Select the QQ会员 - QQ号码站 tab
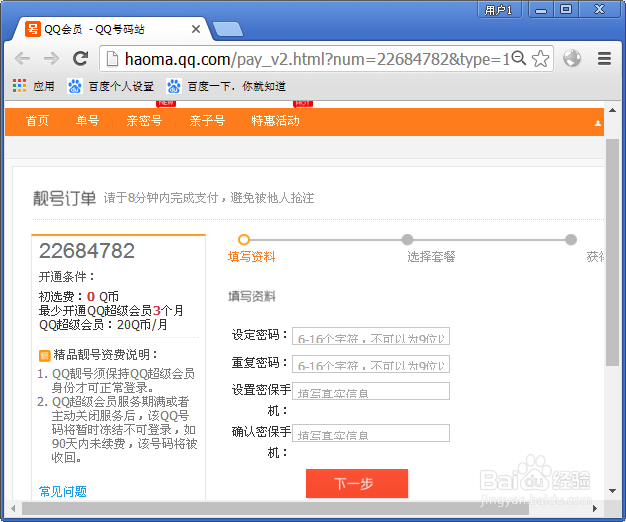Image resolution: width=626 pixels, height=522 pixels. [112, 29]
